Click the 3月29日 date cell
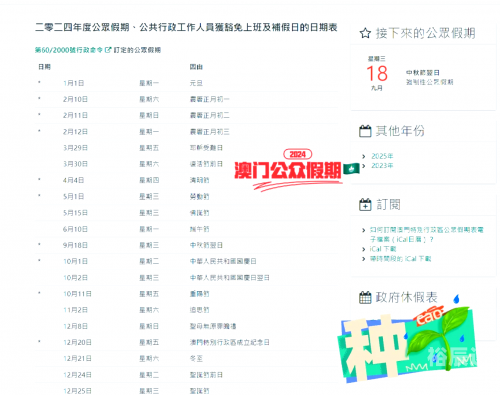 pyautogui.click(x=75, y=148)
